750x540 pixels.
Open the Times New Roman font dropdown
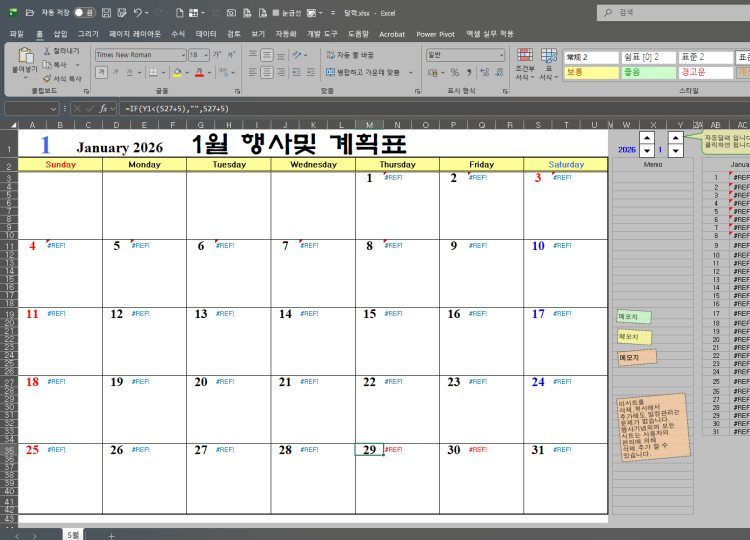[x=183, y=55]
